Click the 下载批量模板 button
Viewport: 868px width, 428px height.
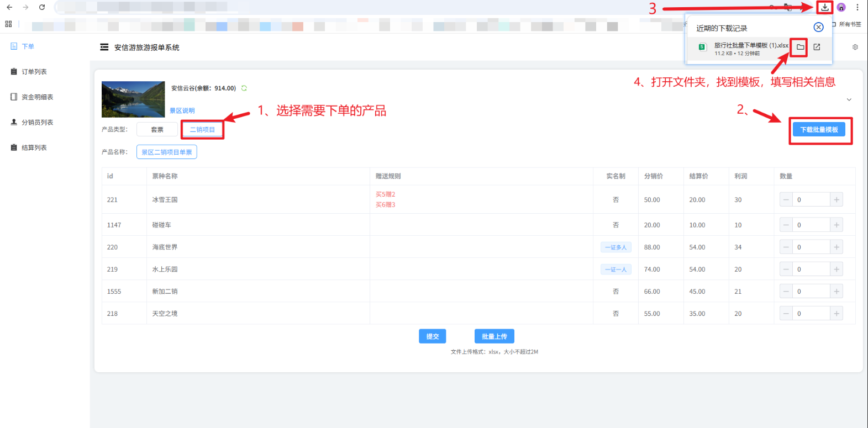(x=819, y=130)
